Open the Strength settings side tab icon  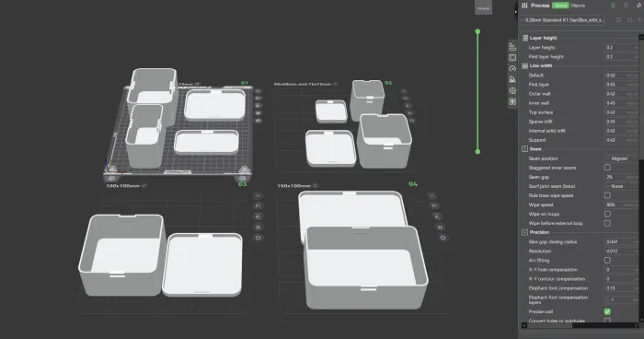tap(512, 58)
